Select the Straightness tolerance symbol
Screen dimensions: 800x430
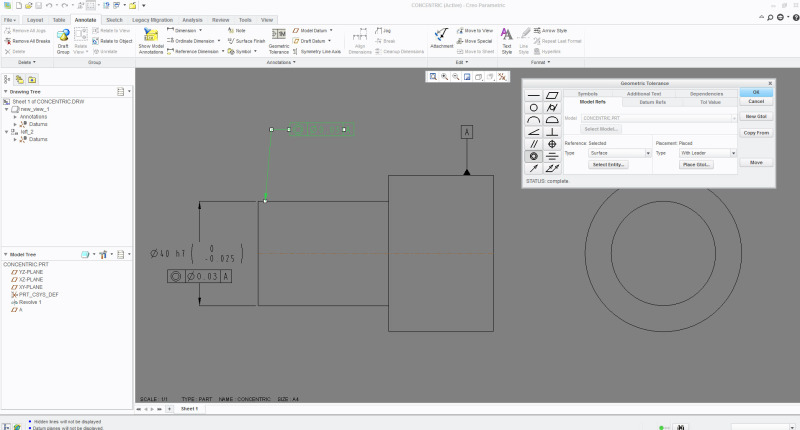pos(534,95)
